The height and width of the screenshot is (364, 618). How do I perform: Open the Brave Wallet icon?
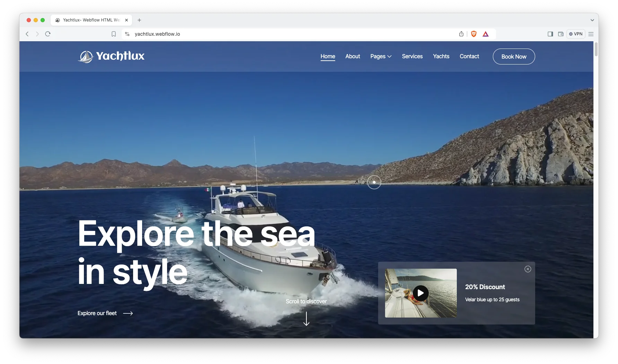click(x=561, y=34)
